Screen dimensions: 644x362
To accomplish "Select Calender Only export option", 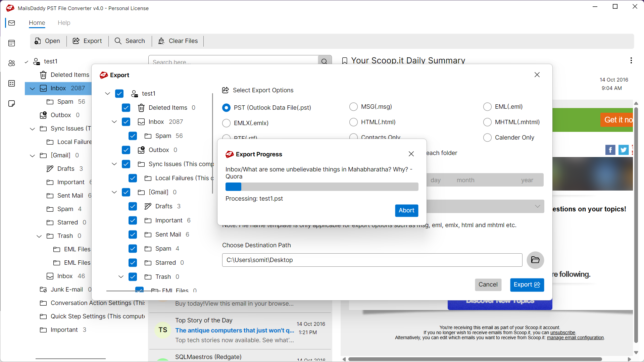I will click(487, 138).
